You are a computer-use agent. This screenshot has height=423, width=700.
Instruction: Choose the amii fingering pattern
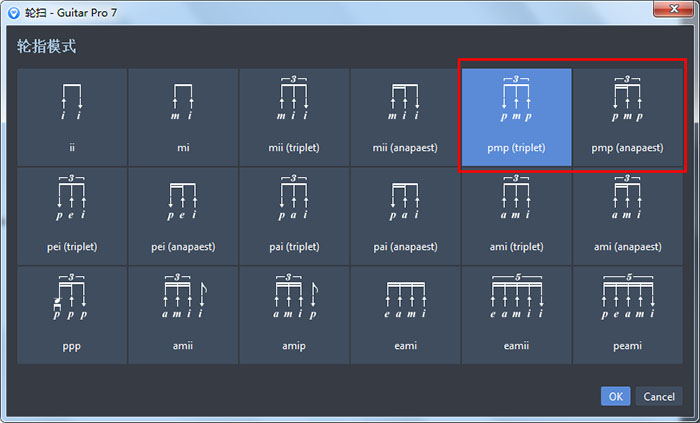183,314
